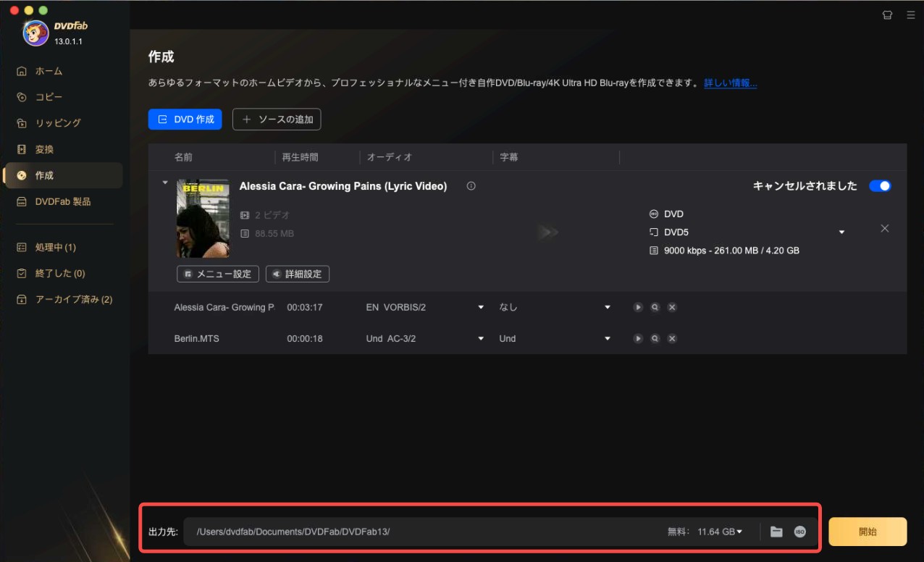Delete the Berlin.MTS video row
The width and height of the screenshot is (924, 562).
point(672,338)
